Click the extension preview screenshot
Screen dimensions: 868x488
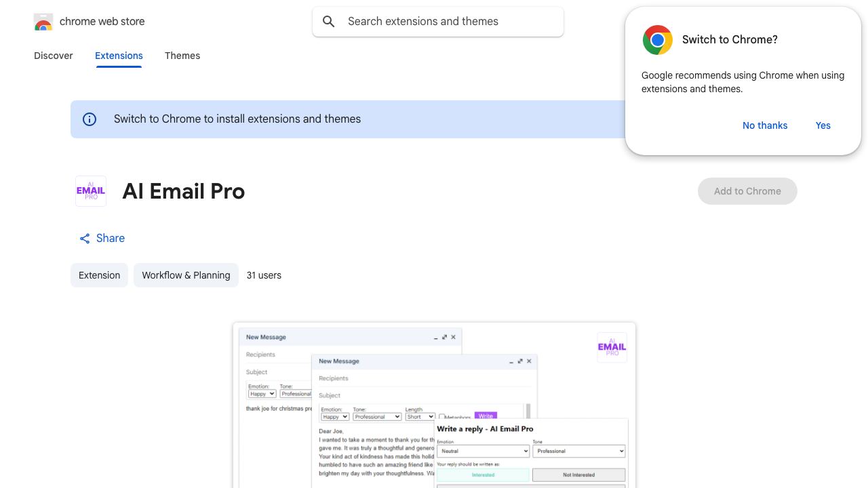[x=434, y=405]
